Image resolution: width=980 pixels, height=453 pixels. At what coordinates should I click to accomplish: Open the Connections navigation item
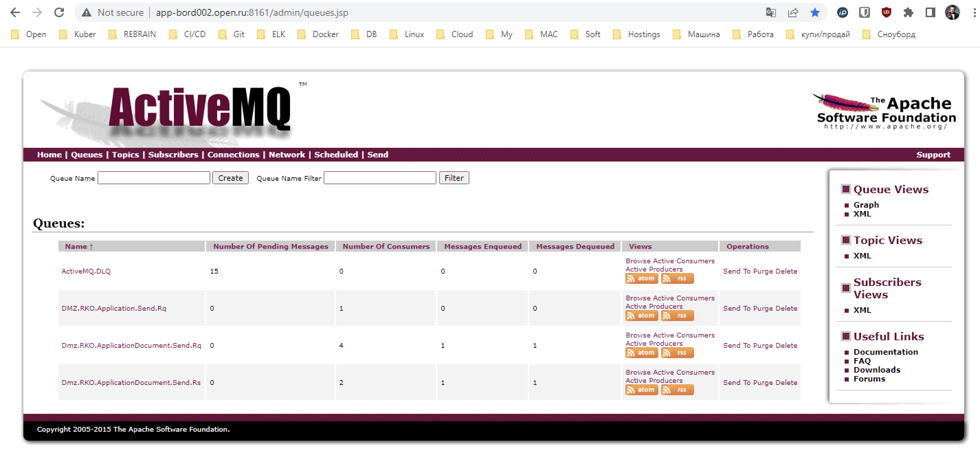pos(233,155)
